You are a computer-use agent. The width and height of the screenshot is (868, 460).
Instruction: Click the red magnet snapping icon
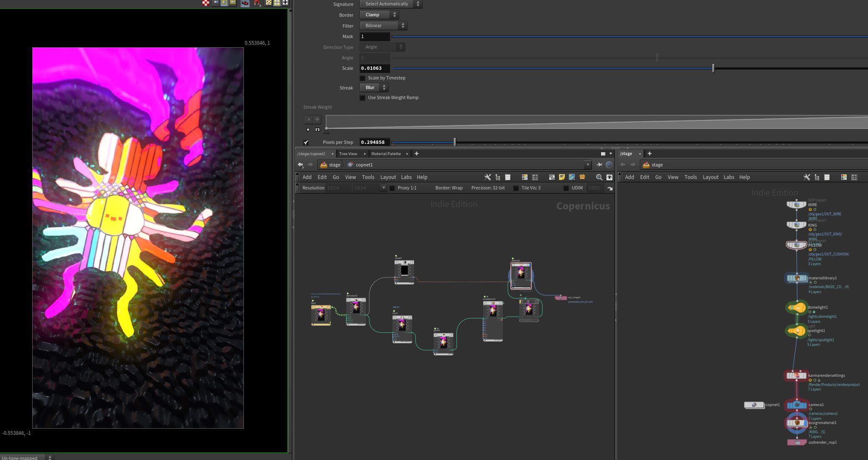[x=257, y=3]
